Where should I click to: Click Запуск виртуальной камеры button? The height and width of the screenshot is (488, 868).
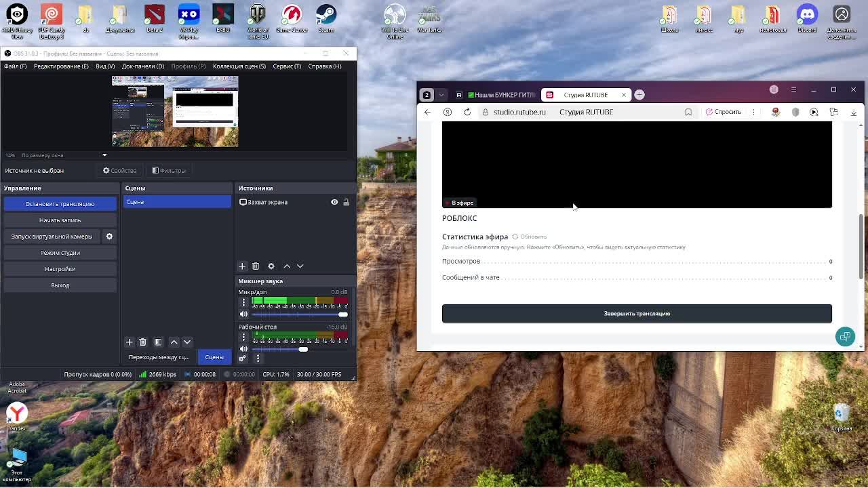coord(52,237)
